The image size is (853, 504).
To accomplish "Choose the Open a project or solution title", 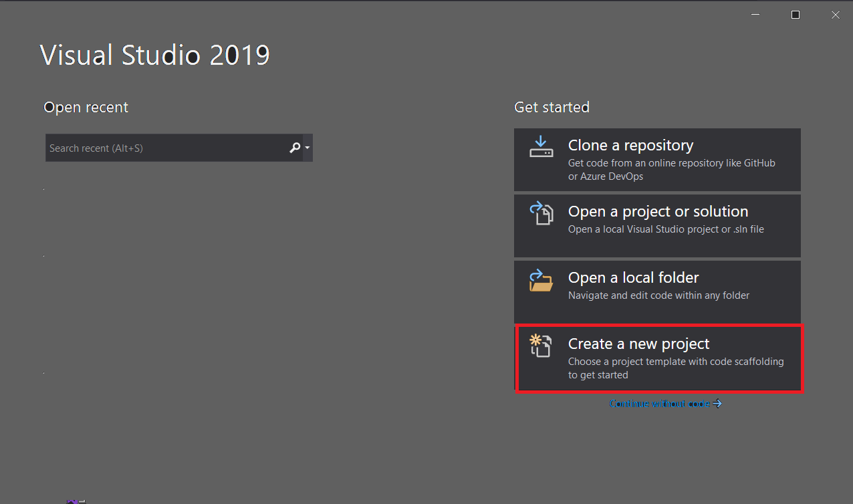I will [658, 211].
